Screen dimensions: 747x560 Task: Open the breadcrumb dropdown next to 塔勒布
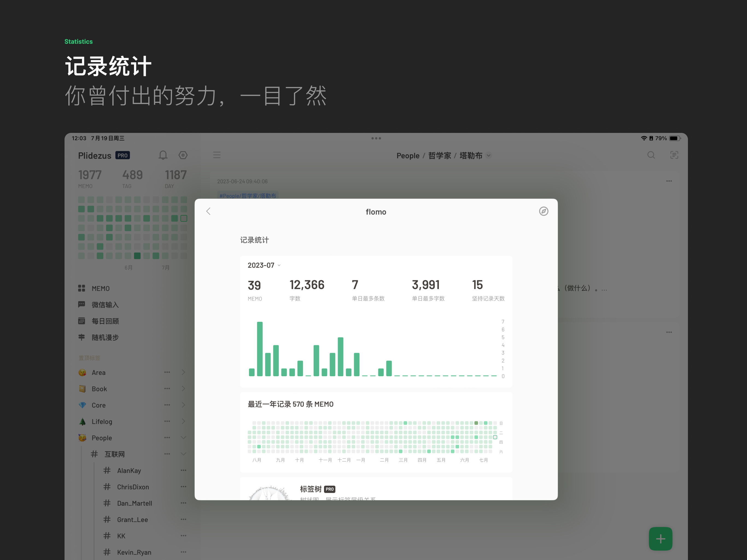click(488, 156)
